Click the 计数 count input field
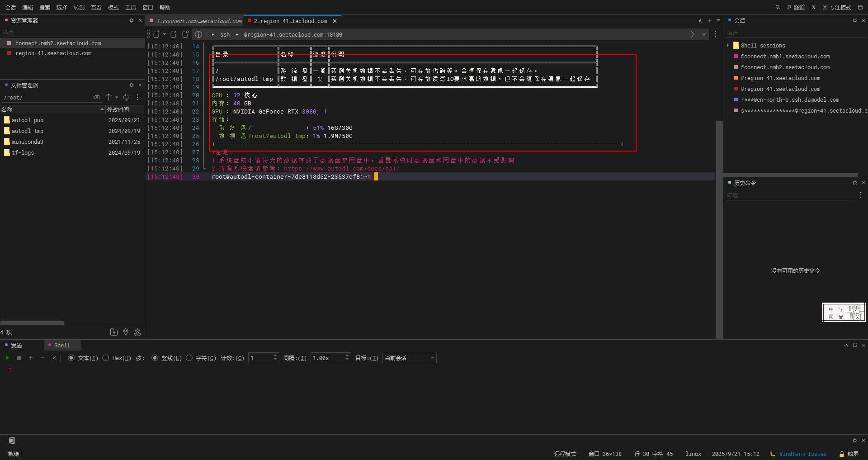This screenshot has height=460, width=868. click(x=260, y=358)
